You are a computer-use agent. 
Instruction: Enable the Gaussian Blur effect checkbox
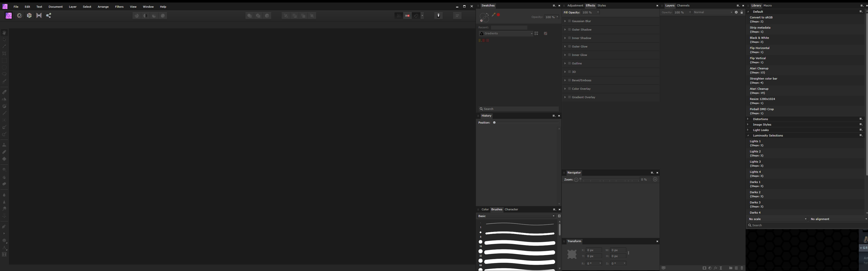tap(569, 21)
